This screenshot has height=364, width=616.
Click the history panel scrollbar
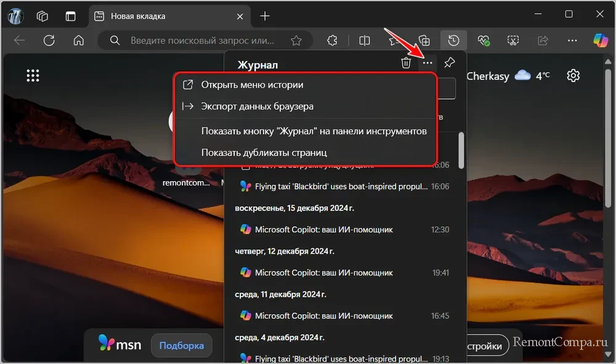tap(461, 150)
